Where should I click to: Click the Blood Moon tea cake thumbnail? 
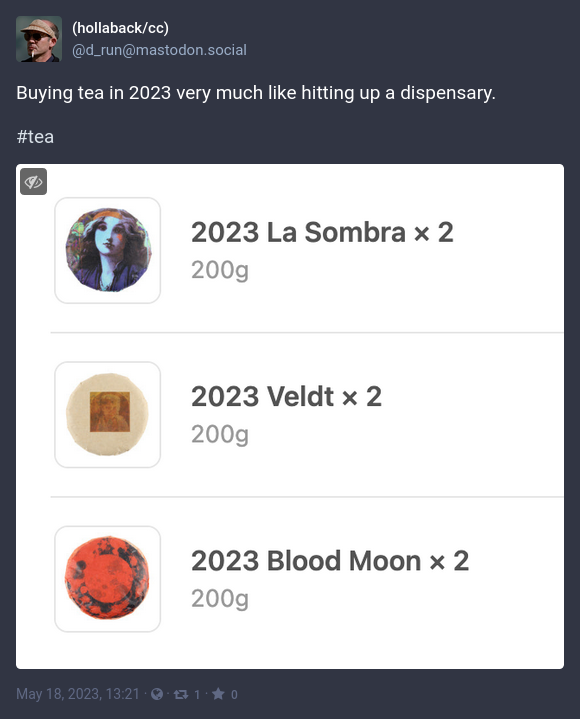tap(108, 579)
